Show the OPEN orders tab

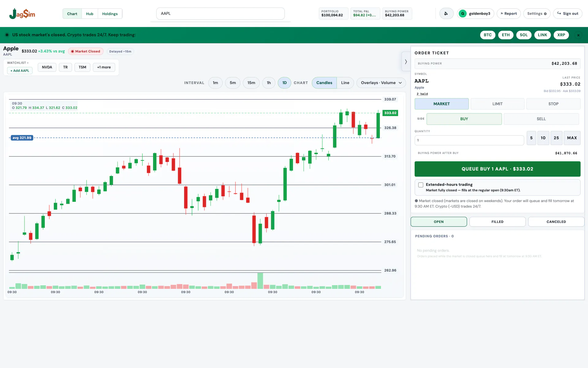point(439,222)
